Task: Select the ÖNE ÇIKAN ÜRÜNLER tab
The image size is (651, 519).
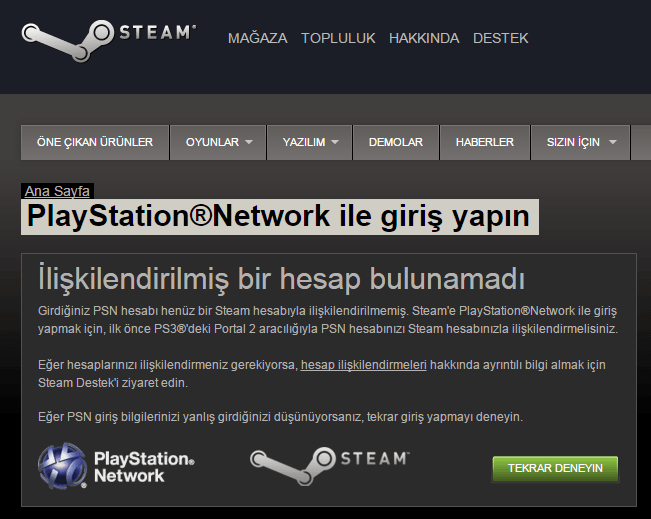Action: [95, 142]
